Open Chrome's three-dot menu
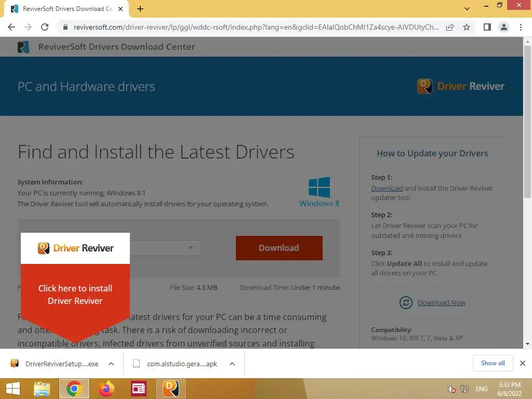Viewport: 532px width, 399px height. 521,27
